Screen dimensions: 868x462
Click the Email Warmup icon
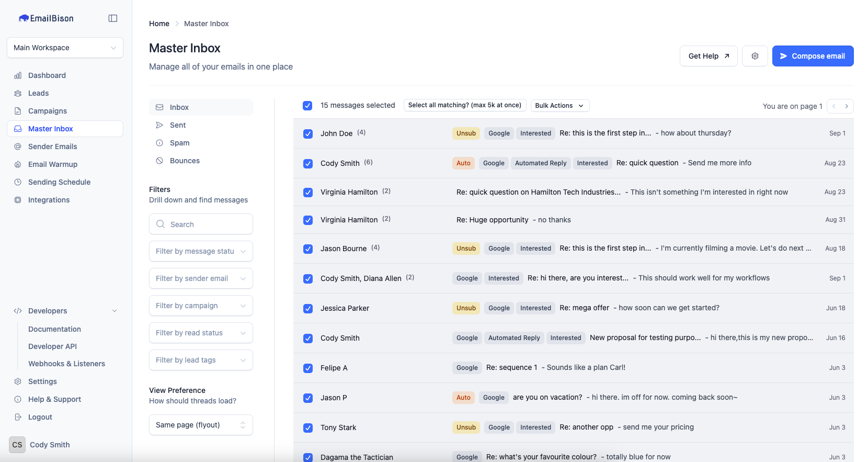point(18,164)
